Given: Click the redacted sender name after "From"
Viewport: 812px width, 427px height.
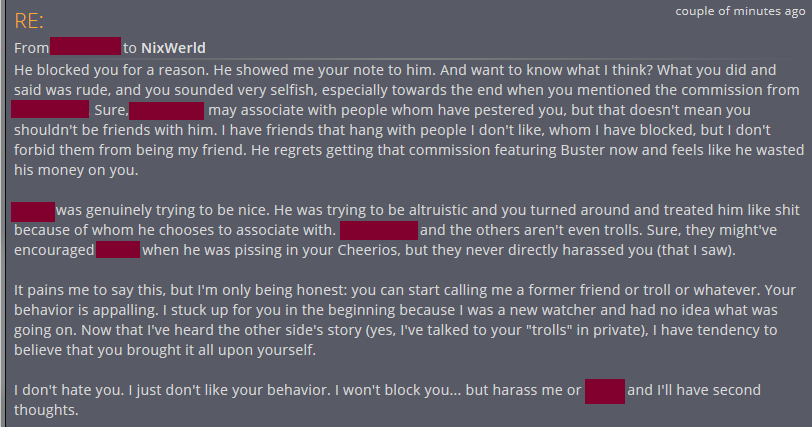Looking at the screenshot, I should (x=85, y=47).
